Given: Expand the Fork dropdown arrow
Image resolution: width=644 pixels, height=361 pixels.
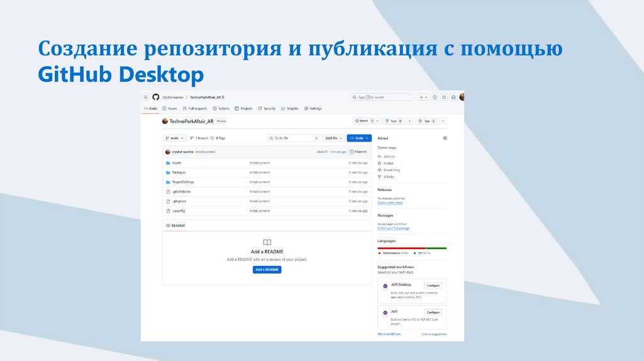Looking at the screenshot, I should tap(409, 121).
